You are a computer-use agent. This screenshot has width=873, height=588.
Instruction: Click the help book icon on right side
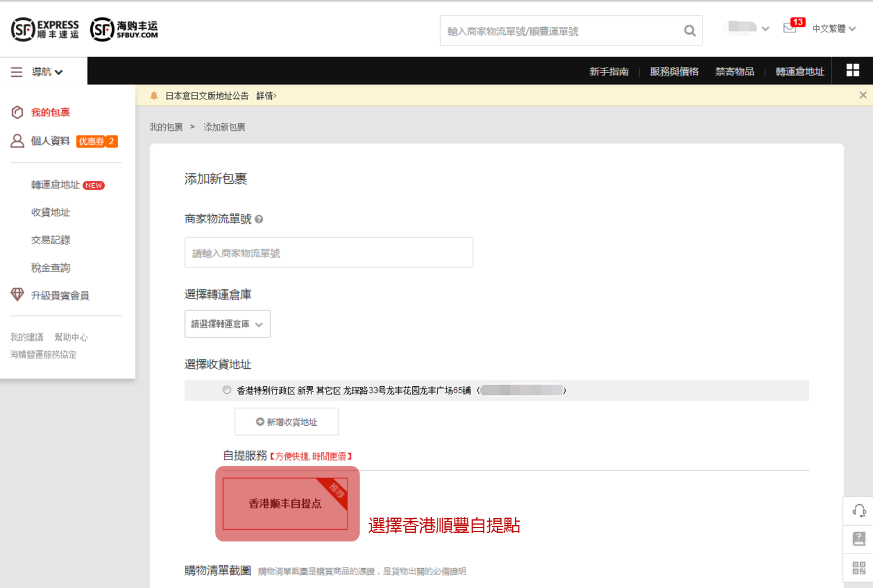[x=859, y=539]
